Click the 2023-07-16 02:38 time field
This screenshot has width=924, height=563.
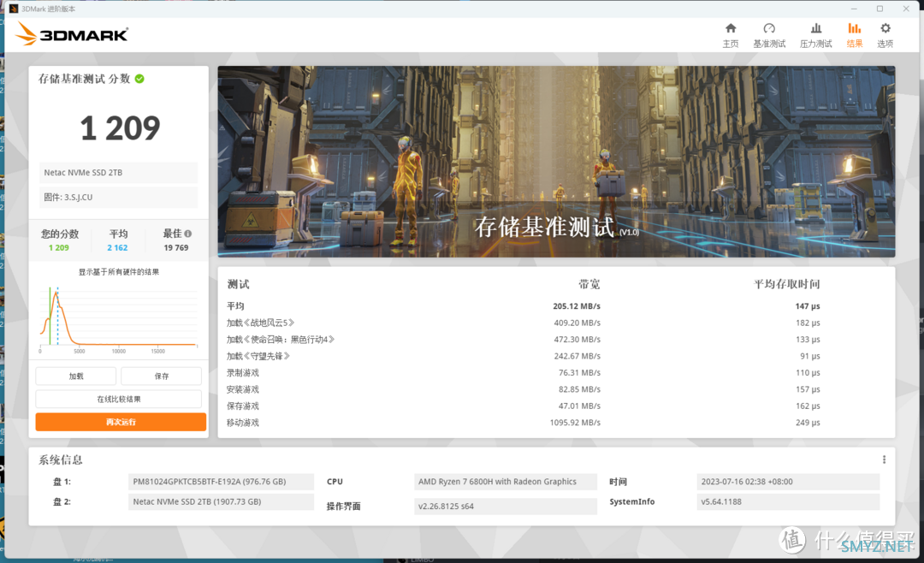pyautogui.click(x=788, y=482)
